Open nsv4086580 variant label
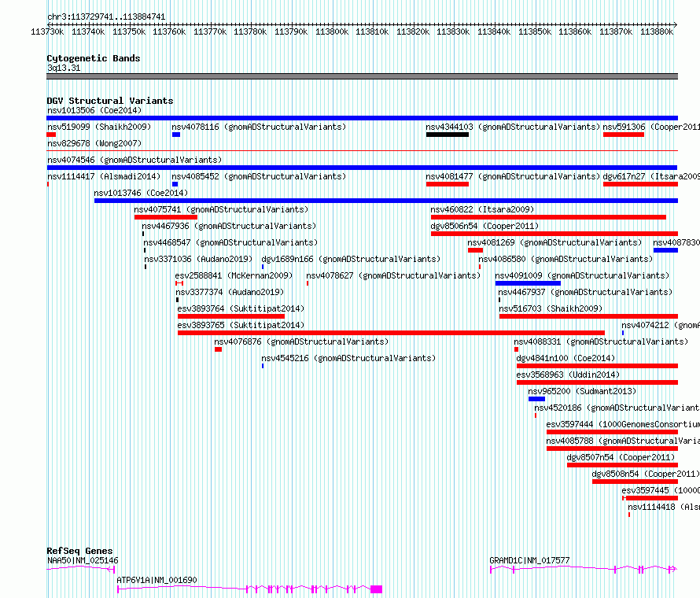This screenshot has width=700, height=598. click(x=566, y=259)
